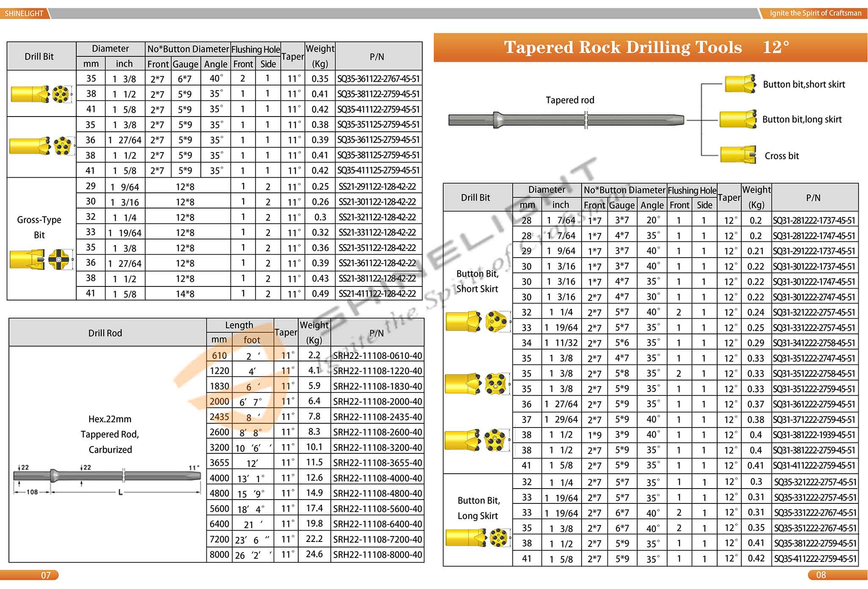Select P/N SQ35-321222-2757-45-51
868x589 pixels.
815,482
